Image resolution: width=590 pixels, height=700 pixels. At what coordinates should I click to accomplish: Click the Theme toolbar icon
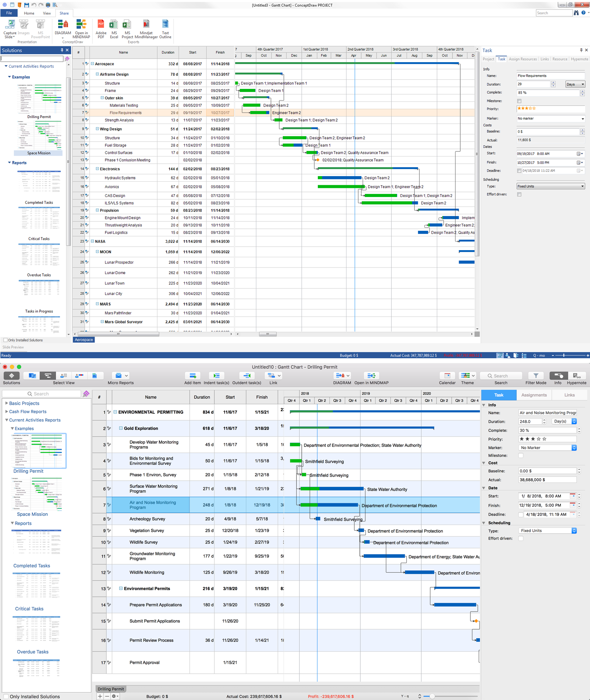pos(467,376)
